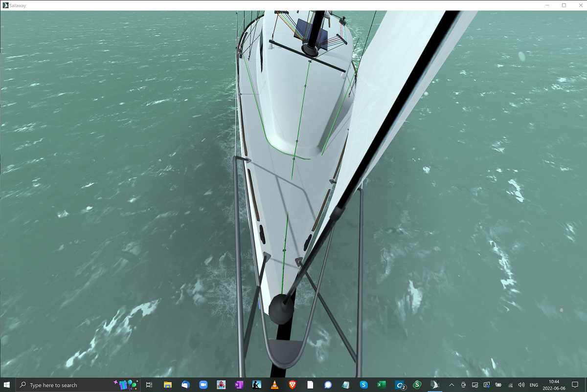Open the notepad-style app in the taskbar

[x=346, y=385]
